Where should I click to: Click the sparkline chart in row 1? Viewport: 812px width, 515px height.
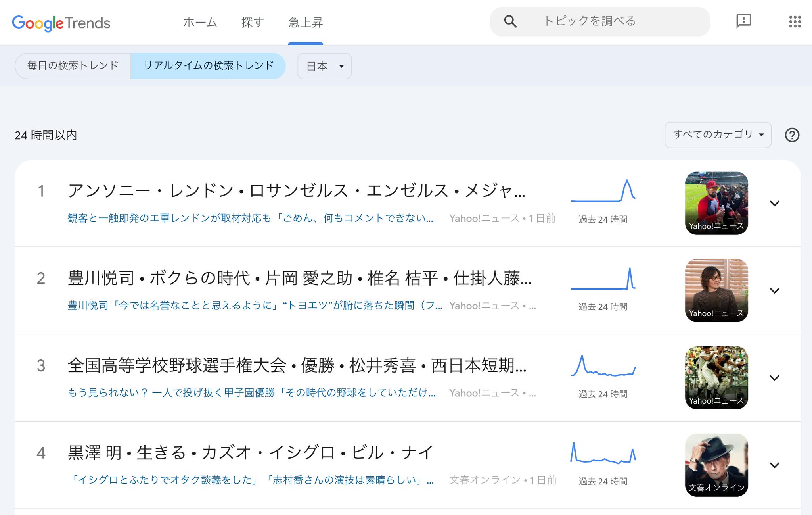(x=603, y=190)
